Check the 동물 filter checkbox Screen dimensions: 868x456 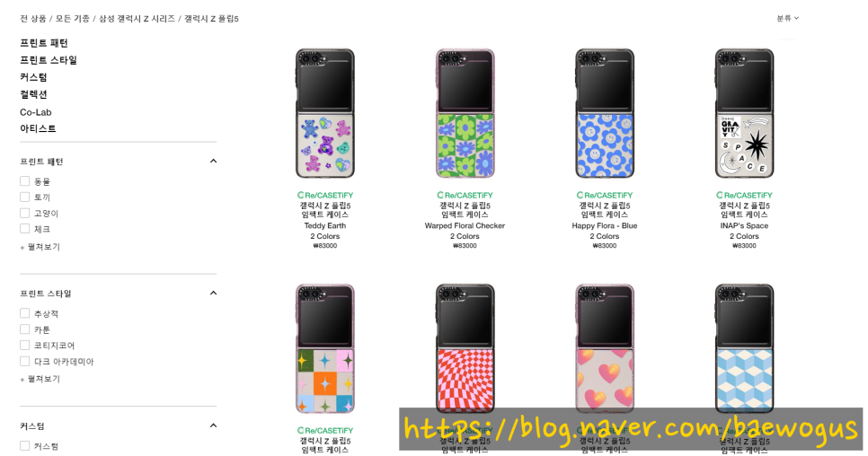click(24, 180)
